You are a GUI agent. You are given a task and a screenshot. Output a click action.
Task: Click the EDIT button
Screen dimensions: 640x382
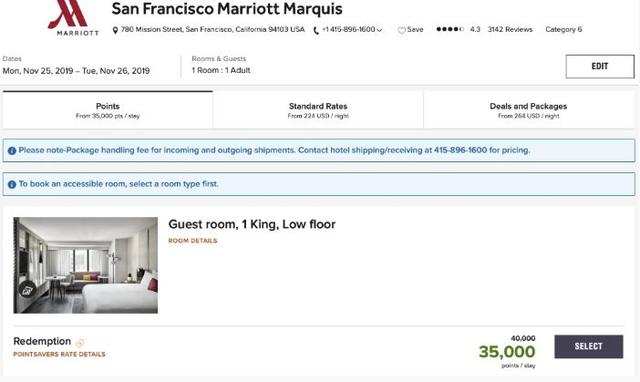(600, 66)
